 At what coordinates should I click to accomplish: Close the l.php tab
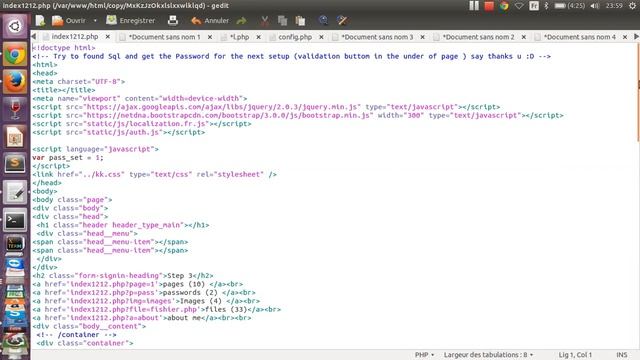258,37
